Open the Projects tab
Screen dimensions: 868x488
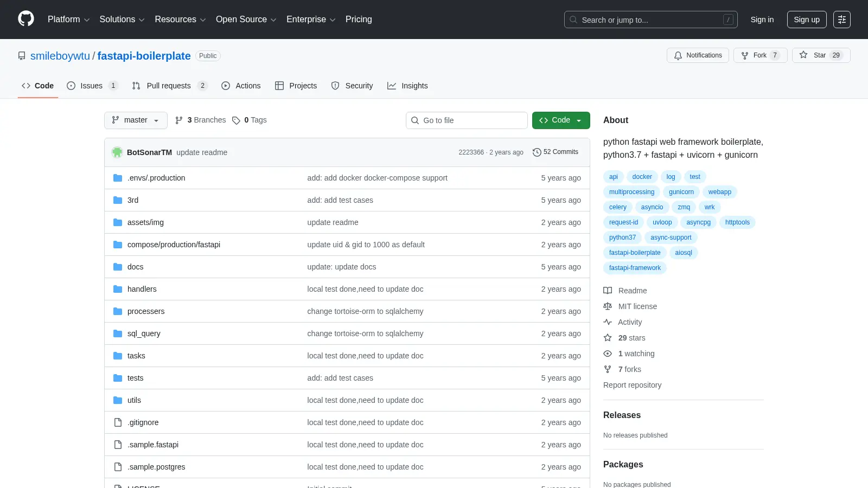point(296,86)
